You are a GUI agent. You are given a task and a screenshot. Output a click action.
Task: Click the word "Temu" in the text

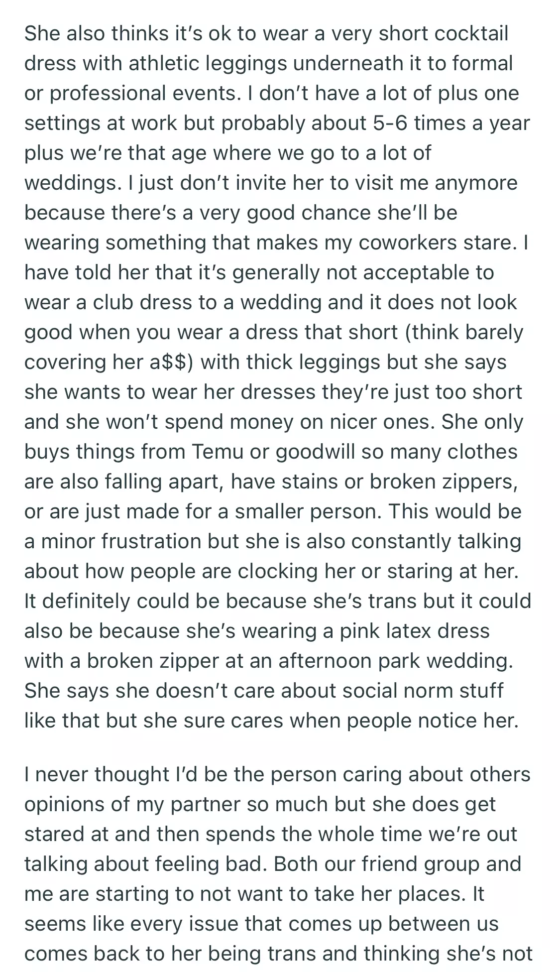217,452
